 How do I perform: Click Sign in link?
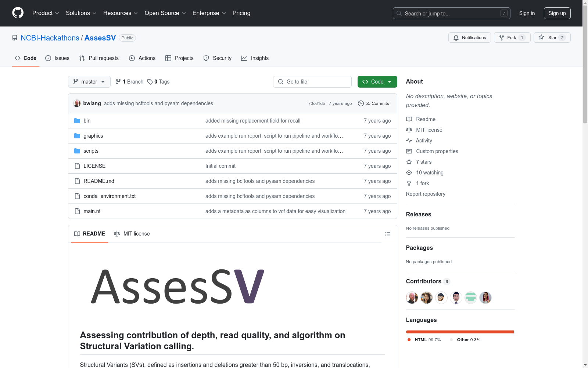[x=527, y=13]
